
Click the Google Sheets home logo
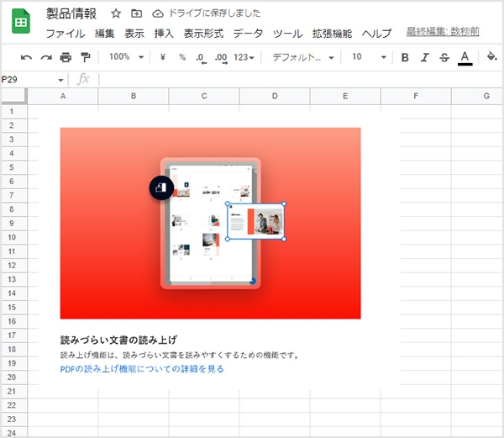(x=21, y=21)
